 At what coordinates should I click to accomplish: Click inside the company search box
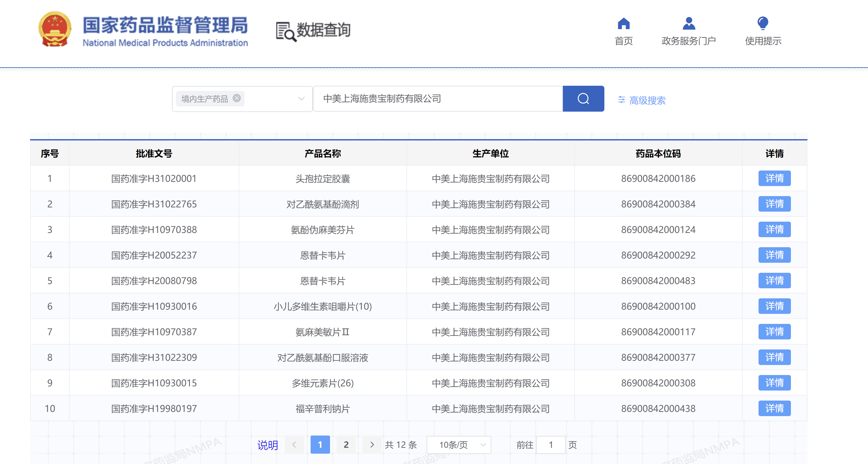coord(435,99)
